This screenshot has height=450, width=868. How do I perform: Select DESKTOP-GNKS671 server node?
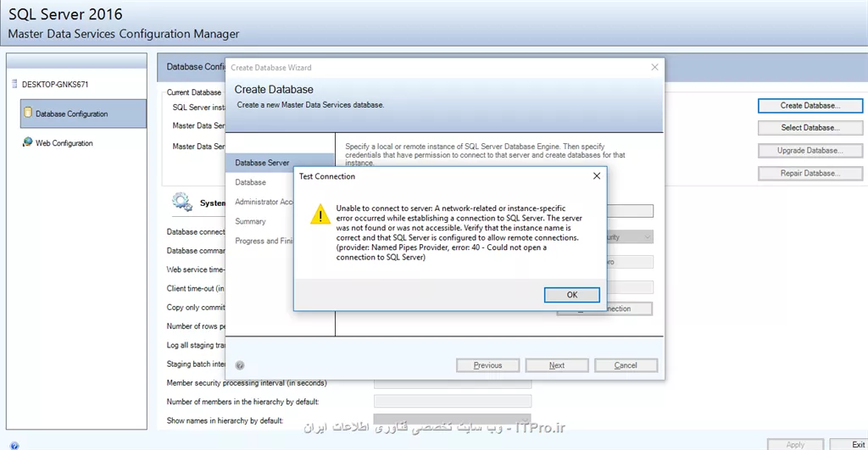coord(55,85)
